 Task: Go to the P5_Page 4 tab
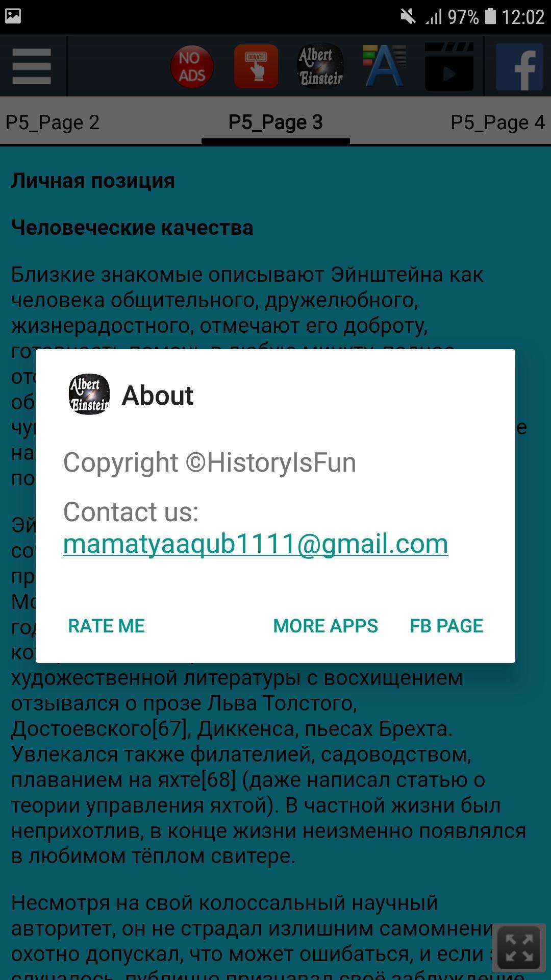coord(498,122)
